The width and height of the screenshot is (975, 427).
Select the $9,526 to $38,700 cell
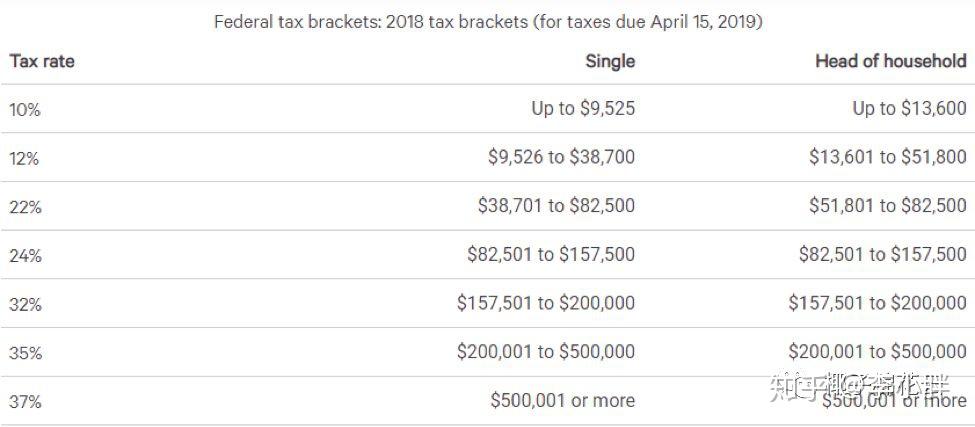561,157
